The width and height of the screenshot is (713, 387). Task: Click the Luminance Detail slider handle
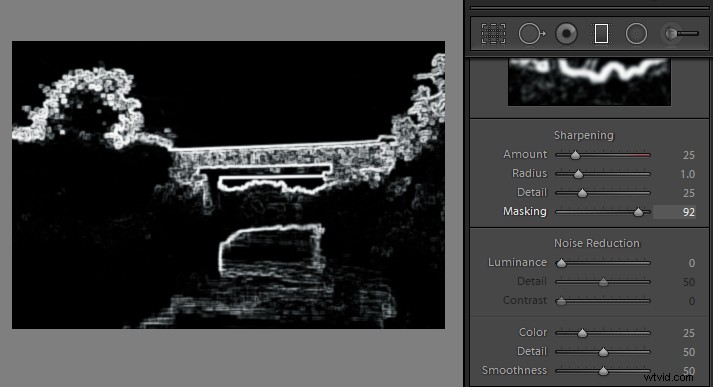tap(603, 282)
